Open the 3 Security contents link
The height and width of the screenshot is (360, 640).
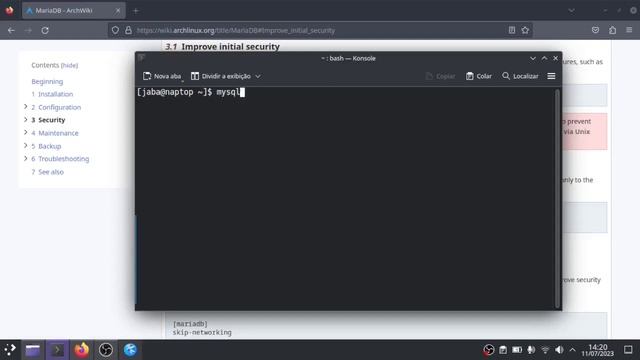pyautogui.click(x=48, y=120)
